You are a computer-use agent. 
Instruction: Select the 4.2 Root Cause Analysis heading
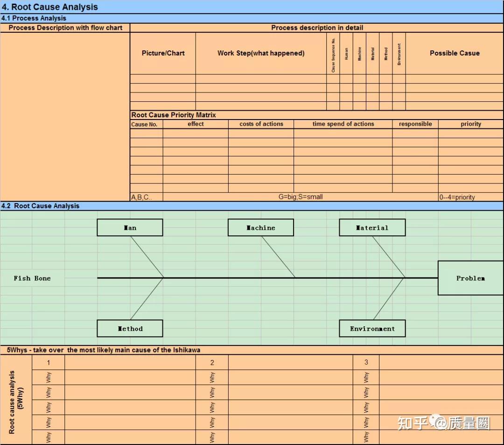(40, 206)
